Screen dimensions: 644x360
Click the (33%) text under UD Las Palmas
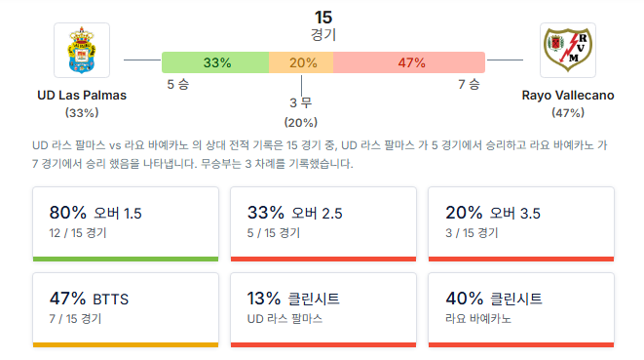82,113
